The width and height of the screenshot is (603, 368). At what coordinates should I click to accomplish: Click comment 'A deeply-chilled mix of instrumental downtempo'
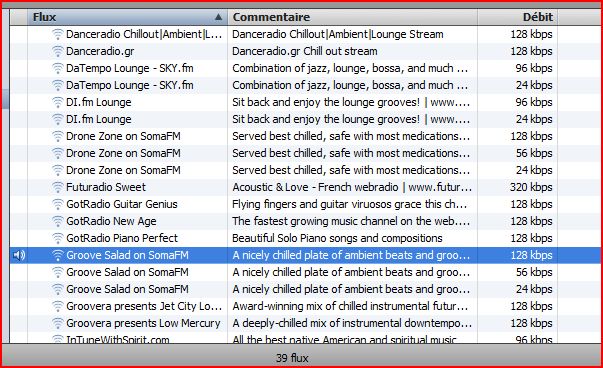point(352,323)
